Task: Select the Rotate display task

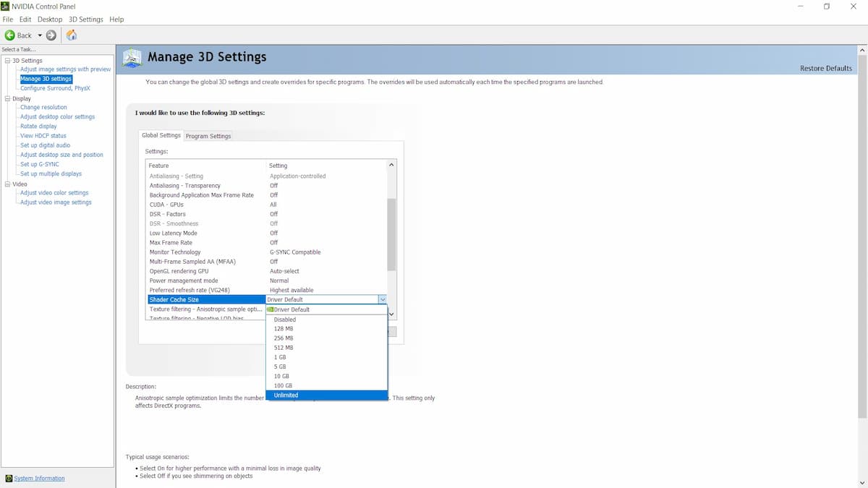Action: point(38,127)
